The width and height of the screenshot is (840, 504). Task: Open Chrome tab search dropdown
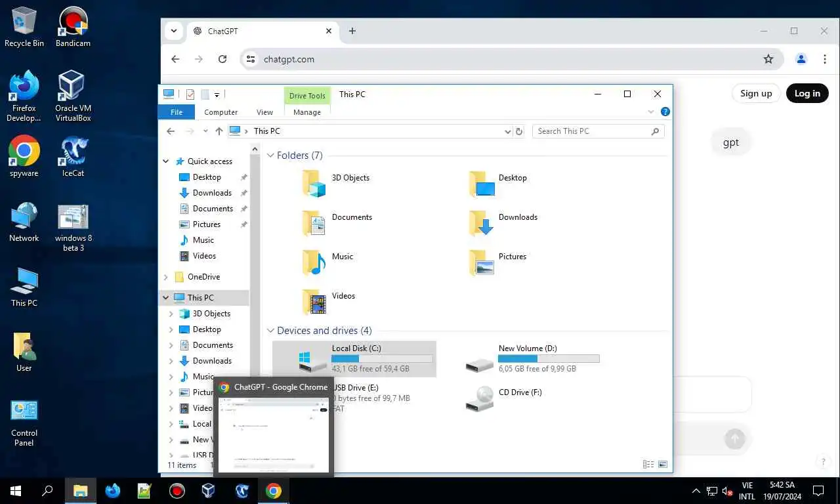(174, 31)
